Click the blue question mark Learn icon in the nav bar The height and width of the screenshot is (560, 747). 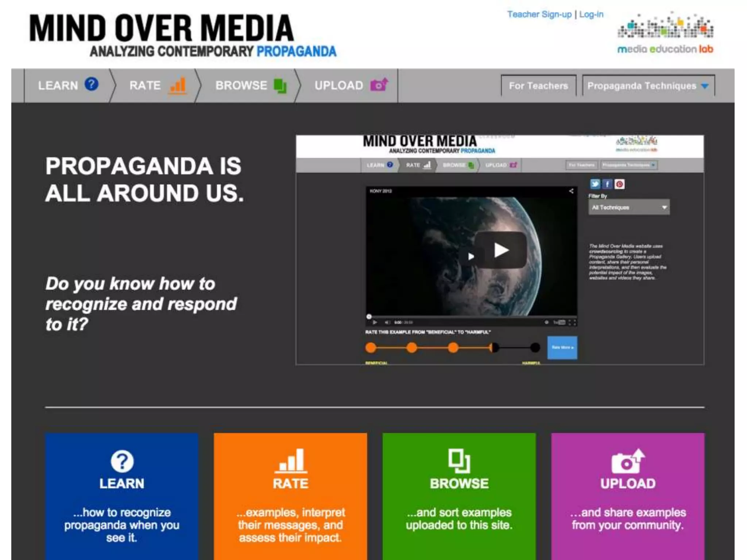[x=91, y=84]
